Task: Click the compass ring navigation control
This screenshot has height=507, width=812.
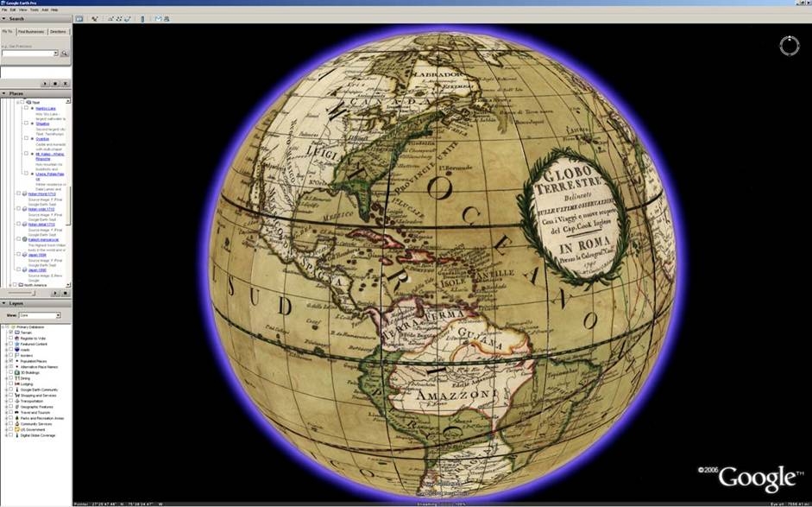Action: click(x=789, y=46)
